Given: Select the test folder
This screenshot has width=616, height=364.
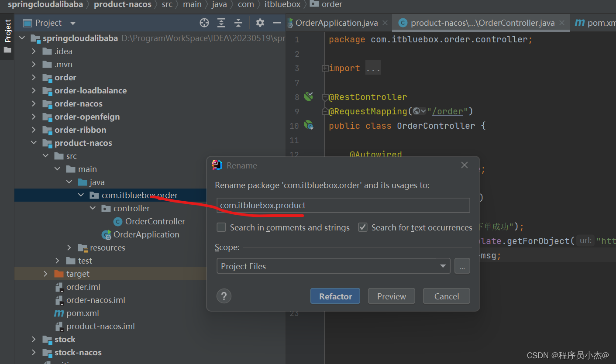Looking at the screenshot, I should [85, 261].
